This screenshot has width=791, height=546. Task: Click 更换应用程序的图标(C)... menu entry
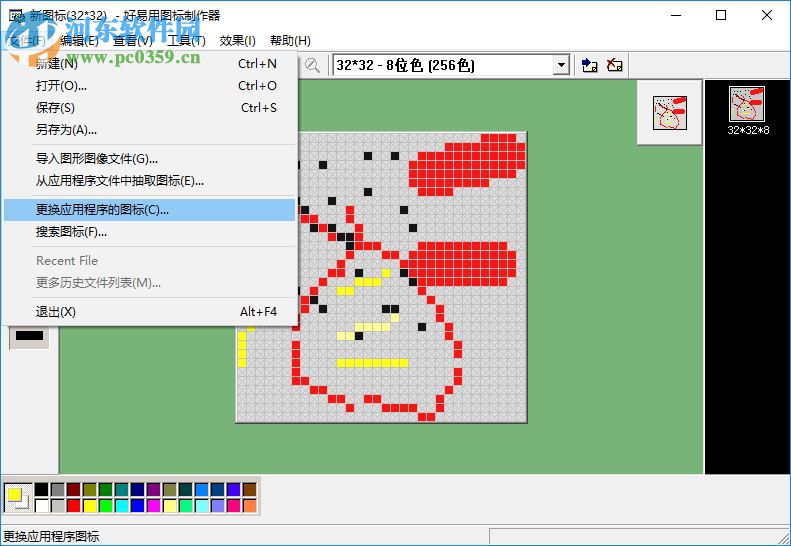(x=149, y=210)
